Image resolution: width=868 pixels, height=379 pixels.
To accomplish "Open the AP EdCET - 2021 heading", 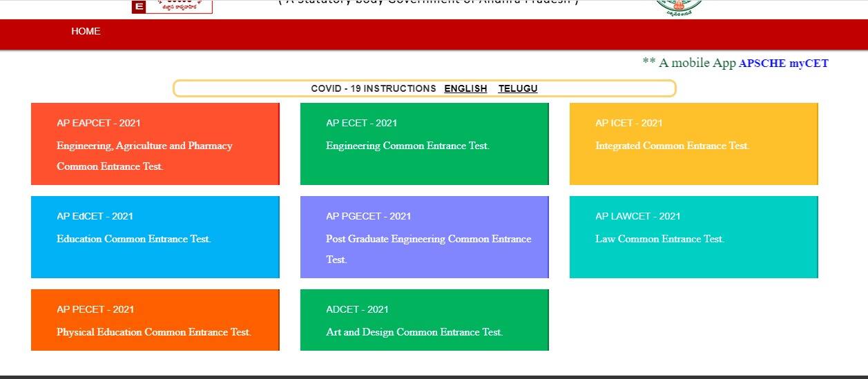I will (x=95, y=216).
